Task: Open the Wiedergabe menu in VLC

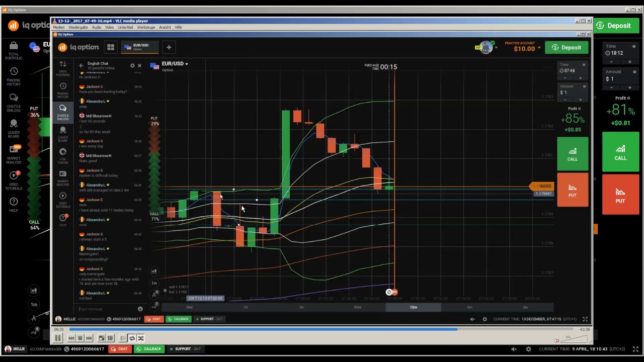Action: (78, 27)
